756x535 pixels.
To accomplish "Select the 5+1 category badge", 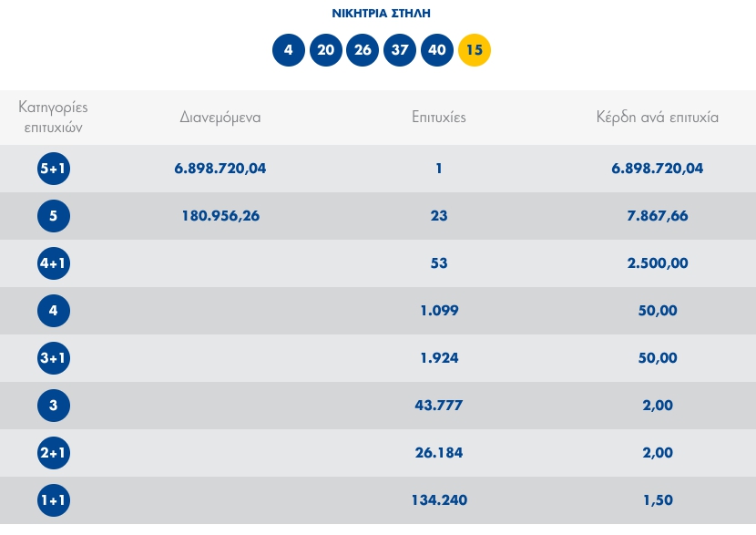I will (x=54, y=169).
